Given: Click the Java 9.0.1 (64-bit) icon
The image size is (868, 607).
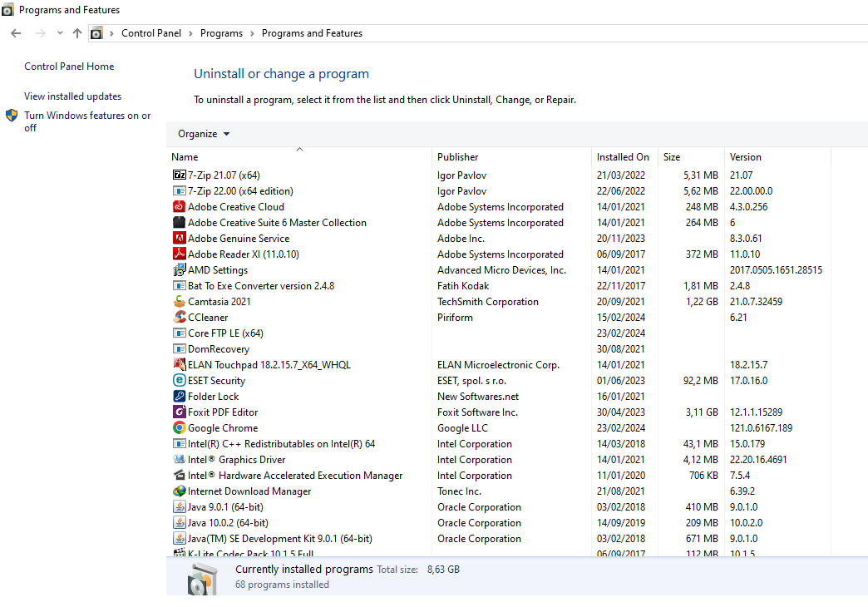Looking at the screenshot, I should coord(179,506).
